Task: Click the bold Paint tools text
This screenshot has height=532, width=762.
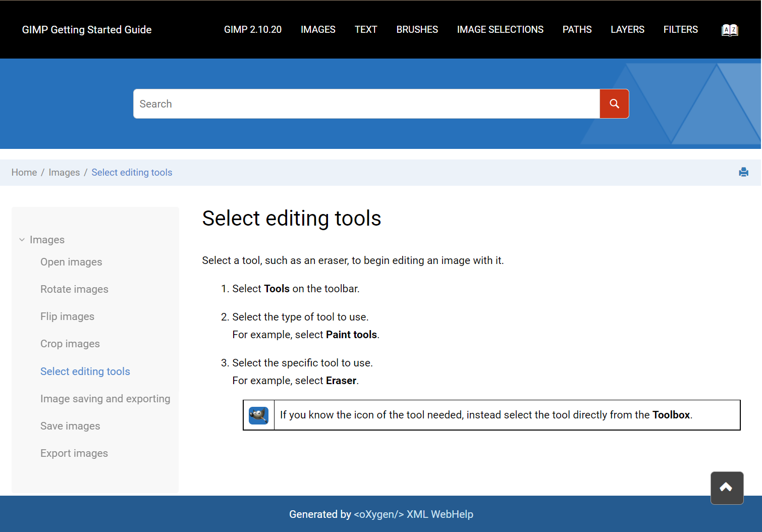Action: (351, 335)
